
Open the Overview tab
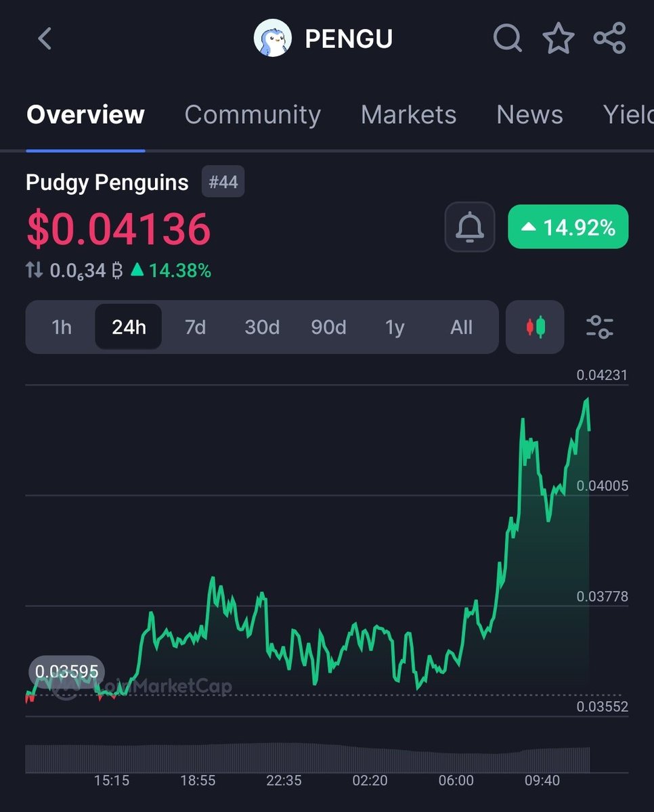(85, 114)
